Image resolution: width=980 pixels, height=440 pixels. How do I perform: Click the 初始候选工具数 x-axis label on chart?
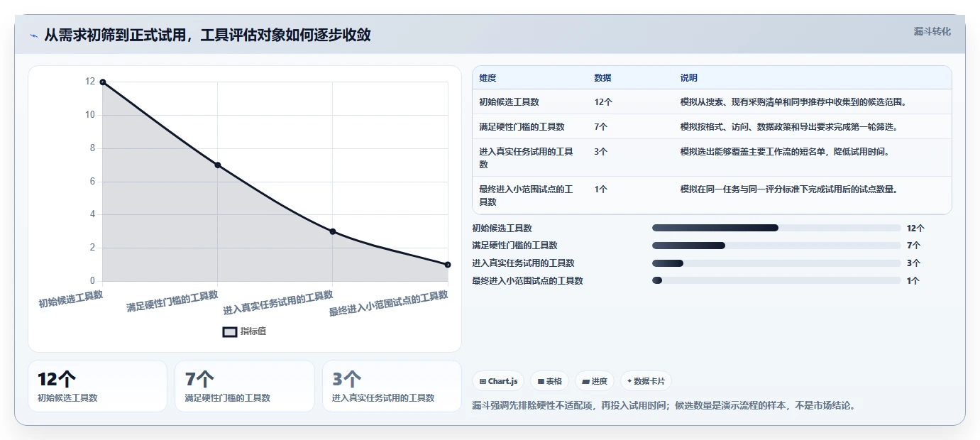pos(71,299)
